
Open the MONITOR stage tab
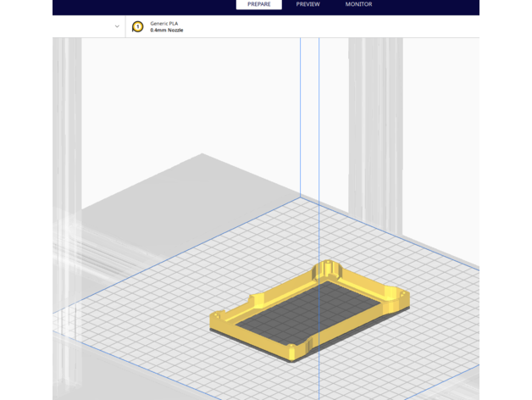tap(358, 4)
